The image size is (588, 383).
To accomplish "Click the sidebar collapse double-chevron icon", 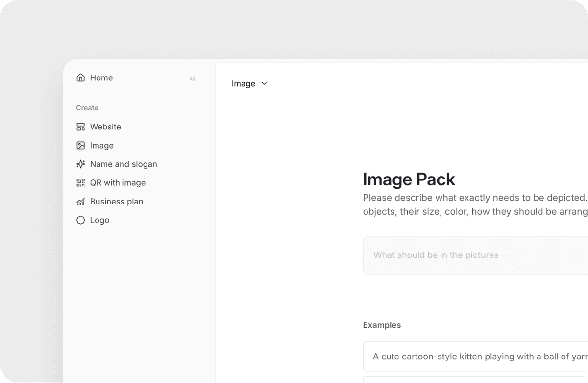I will coord(193,78).
